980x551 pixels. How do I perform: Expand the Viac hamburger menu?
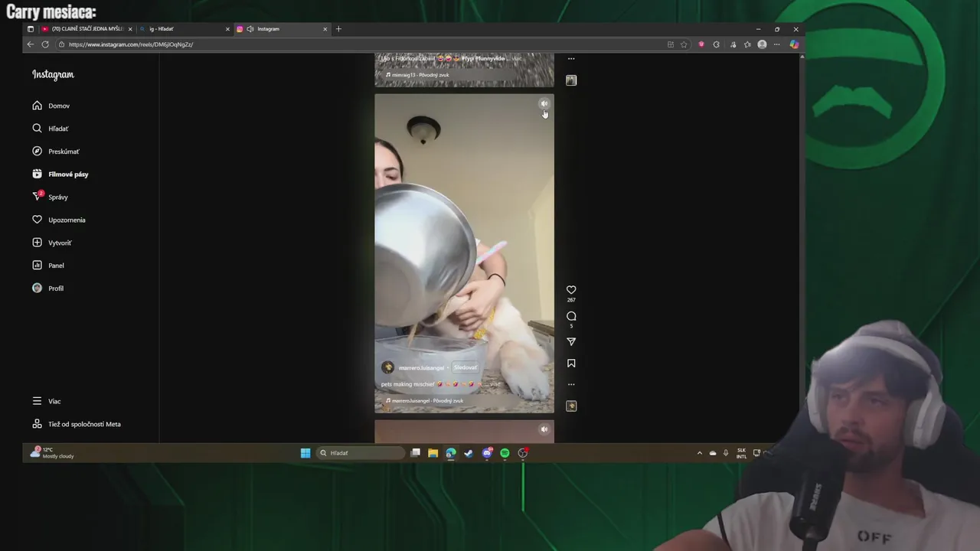point(47,401)
